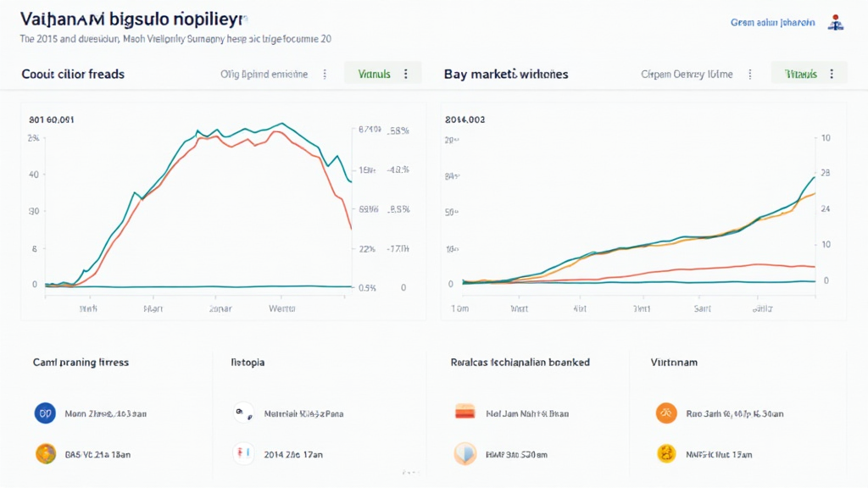Follow the blue "Green aslun" link at top right
868x488 pixels.
click(772, 23)
